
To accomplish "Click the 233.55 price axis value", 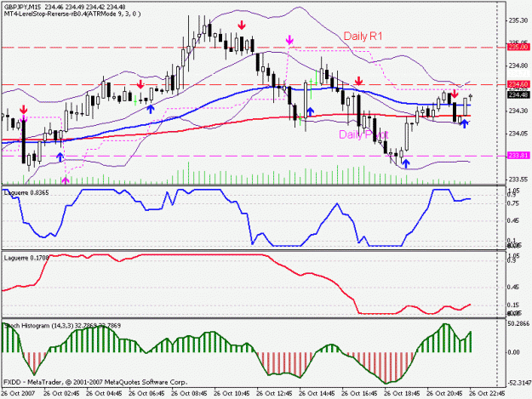I will [518, 180].
